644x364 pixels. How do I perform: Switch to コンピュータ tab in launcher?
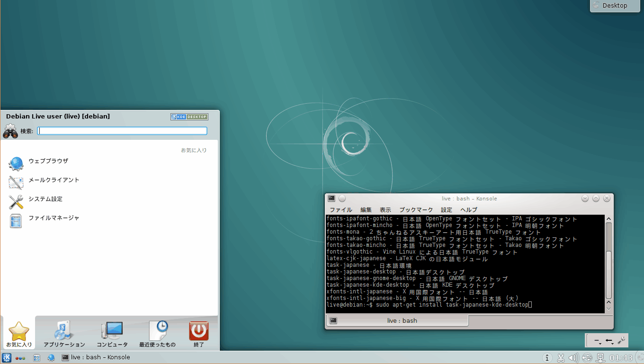(112, 334)
